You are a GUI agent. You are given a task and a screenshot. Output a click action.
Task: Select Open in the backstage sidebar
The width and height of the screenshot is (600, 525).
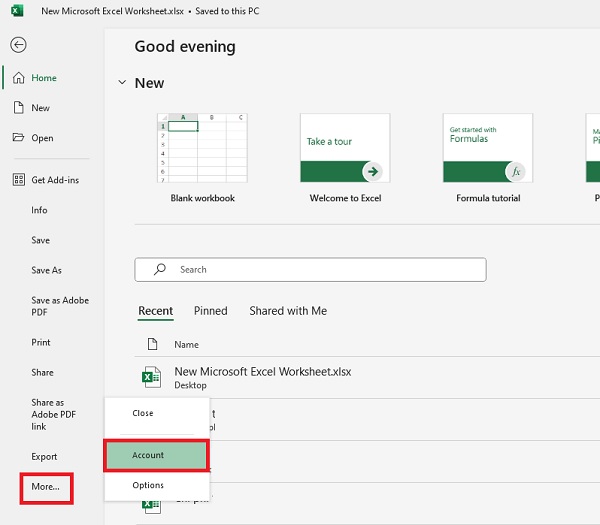click(x=42, y=138)
